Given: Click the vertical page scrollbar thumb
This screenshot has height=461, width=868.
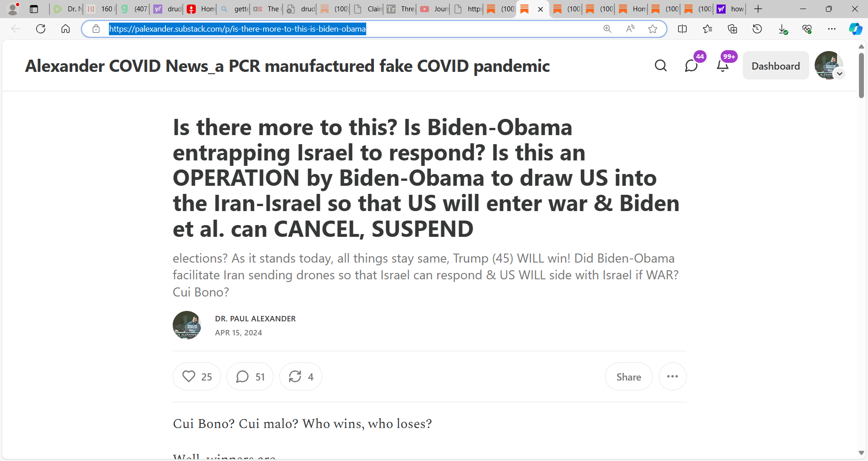Looking at the screenshot, I should pos(861,75).
